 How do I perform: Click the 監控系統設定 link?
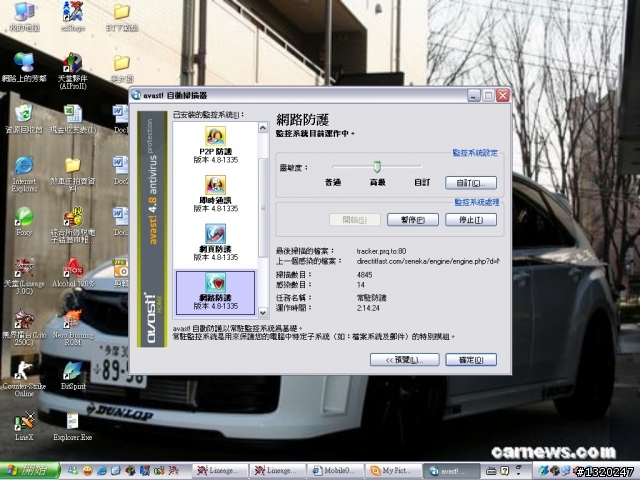475,153
